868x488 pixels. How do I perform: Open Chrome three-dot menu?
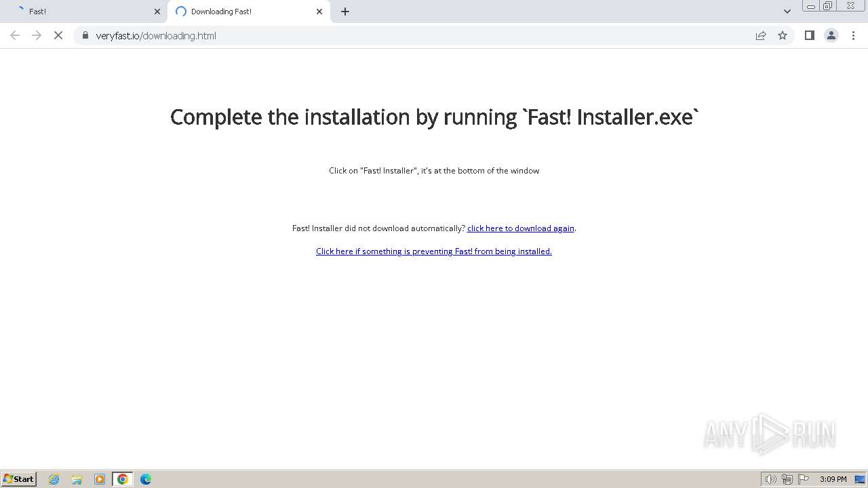click(853, 35)
